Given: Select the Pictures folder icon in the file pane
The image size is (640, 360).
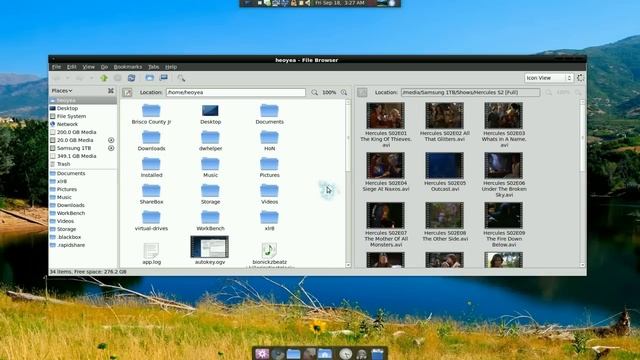Looking at the screenshot, I should (x=269, y=164).
